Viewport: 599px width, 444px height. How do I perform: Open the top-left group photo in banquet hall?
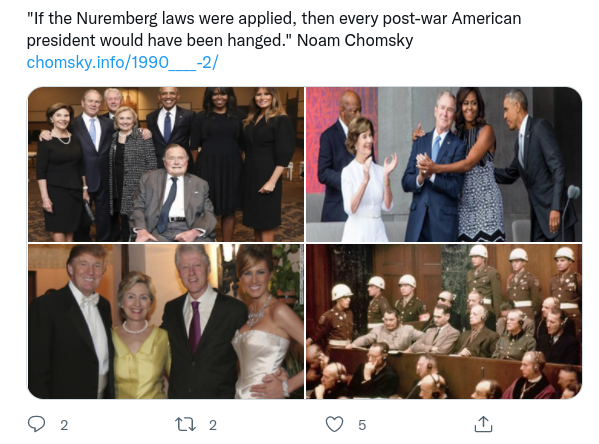point(166,164)
